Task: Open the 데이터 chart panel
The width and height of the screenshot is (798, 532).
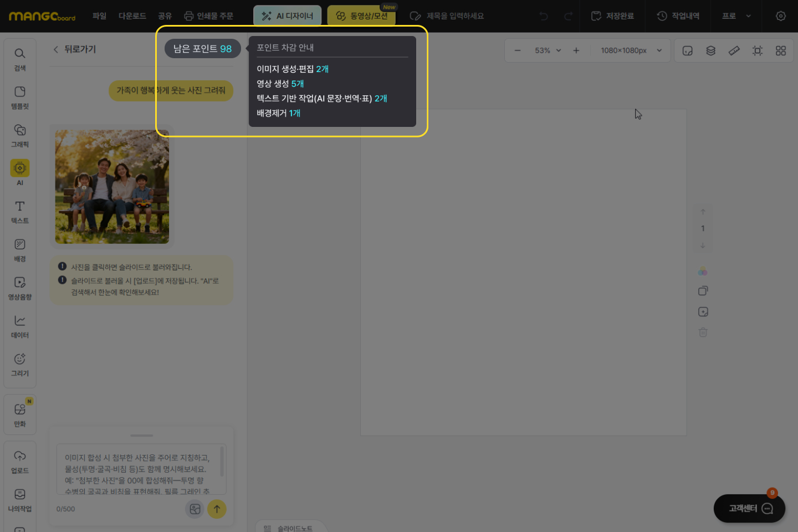Action: tap(20, 326)
